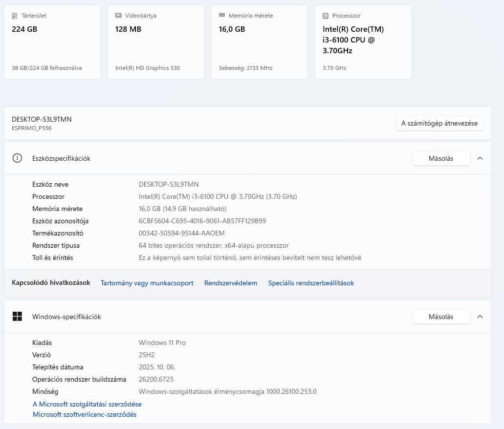The image size is (504, 429).
Task: Click the info icon beside Eszközspecifikációk
Action: point(18,158)
